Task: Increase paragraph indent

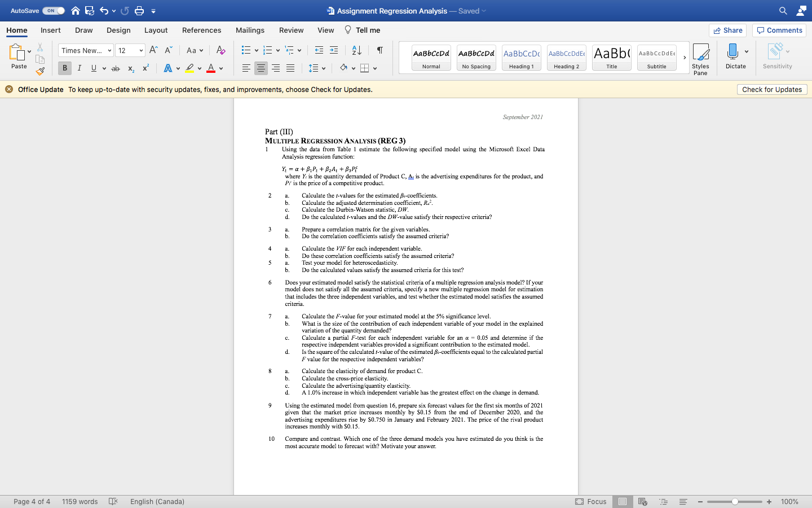Action: [x=334, y=50]
